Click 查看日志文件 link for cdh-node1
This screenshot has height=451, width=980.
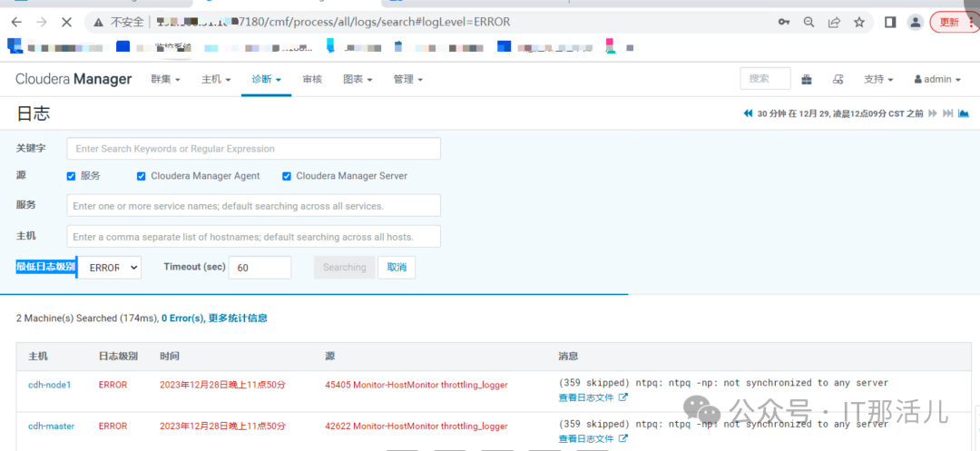tap(586, 397)
